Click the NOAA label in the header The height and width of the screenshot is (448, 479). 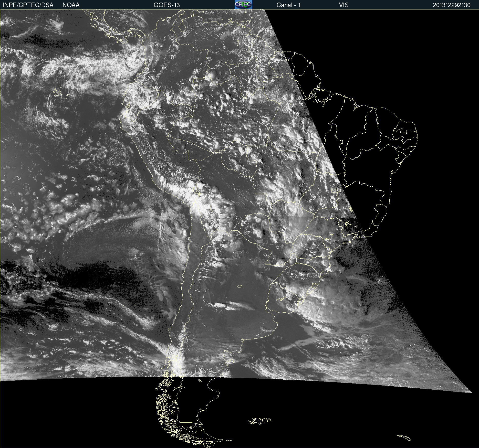71,5
